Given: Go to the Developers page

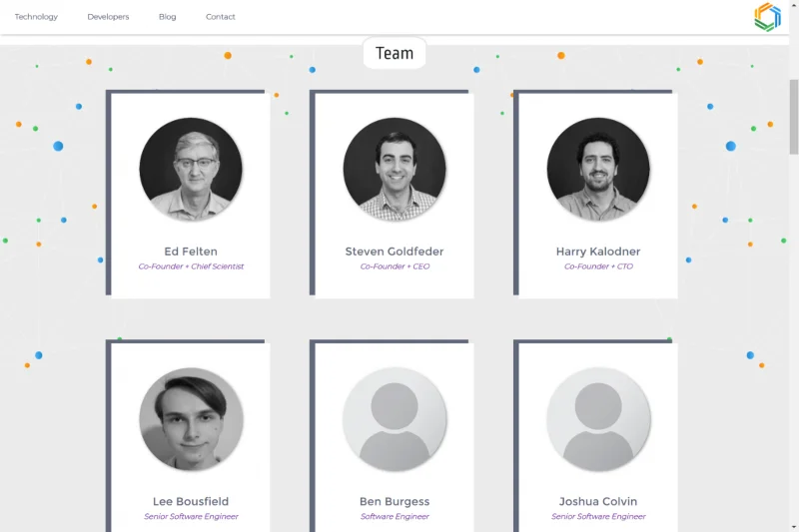Looking at the screenshot, I should 108,17.
